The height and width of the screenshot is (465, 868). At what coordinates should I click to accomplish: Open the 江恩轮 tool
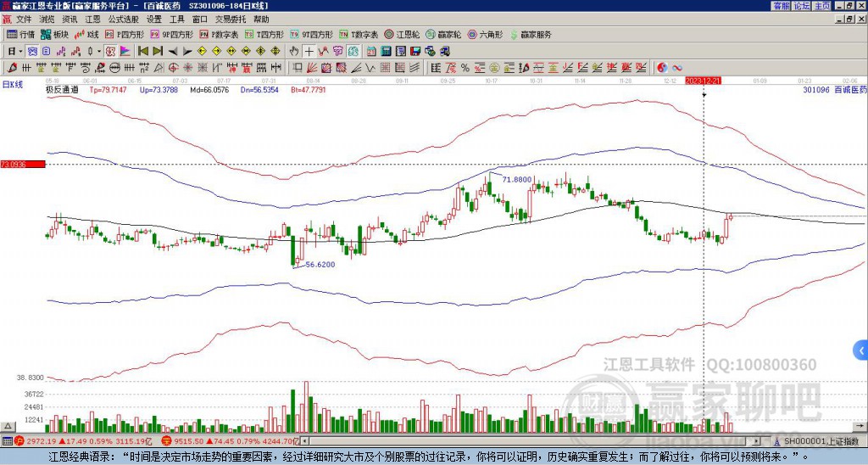pos(402,34)
